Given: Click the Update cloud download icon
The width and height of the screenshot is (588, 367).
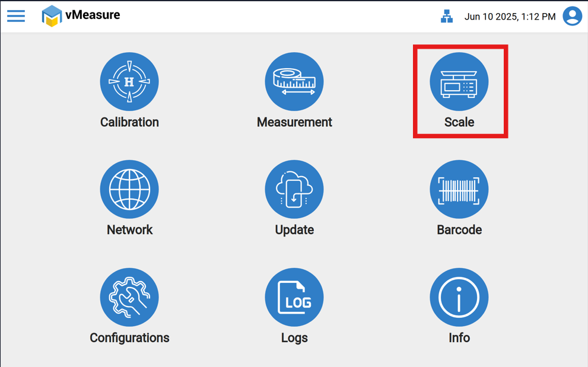Looking at the screenshot, I should click(x=294, y=190).
